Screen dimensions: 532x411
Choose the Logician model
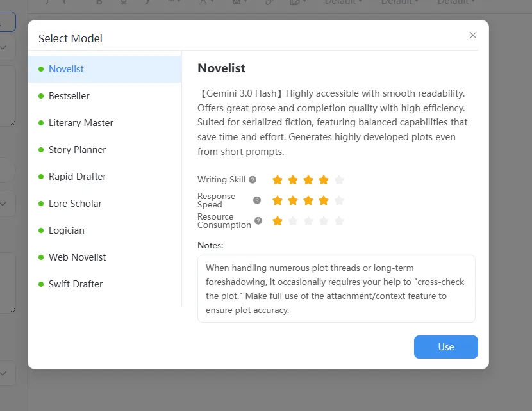tap(105, 230)
